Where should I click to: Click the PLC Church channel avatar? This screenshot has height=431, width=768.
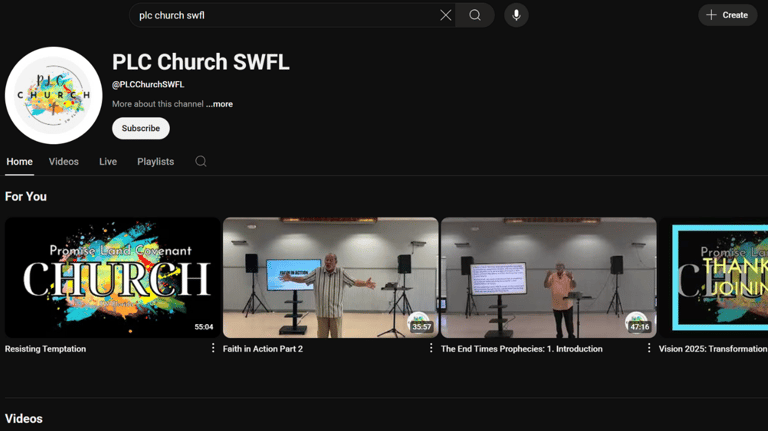point(53,96)
